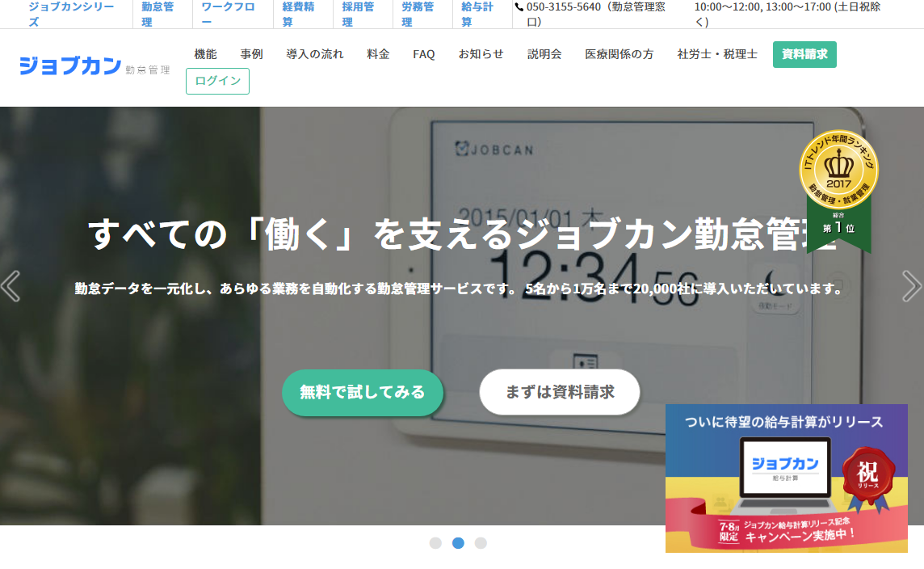924x569 pixels.
Task: Open the 経費精算 top bar link
Action: click(x=298, y=15)
